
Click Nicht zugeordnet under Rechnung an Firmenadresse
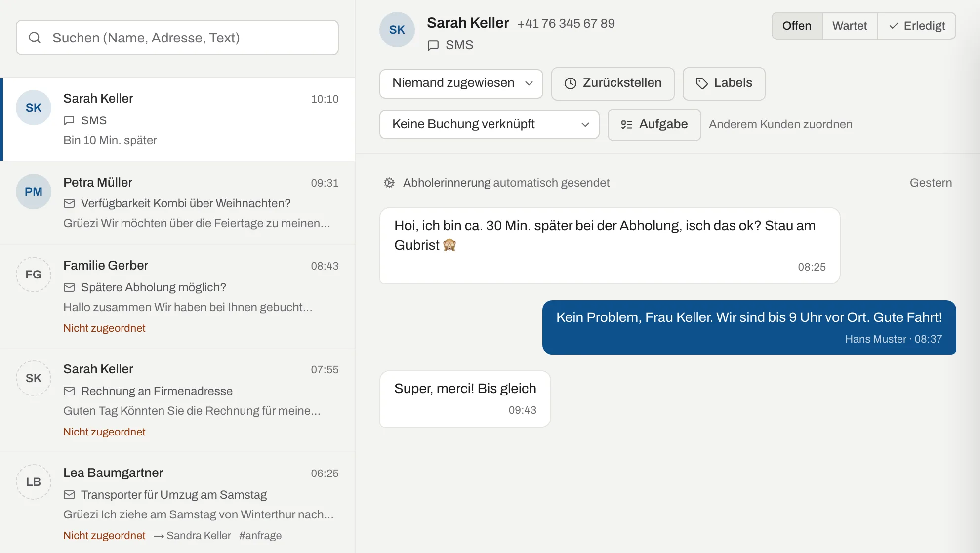[x=104, y=432]
